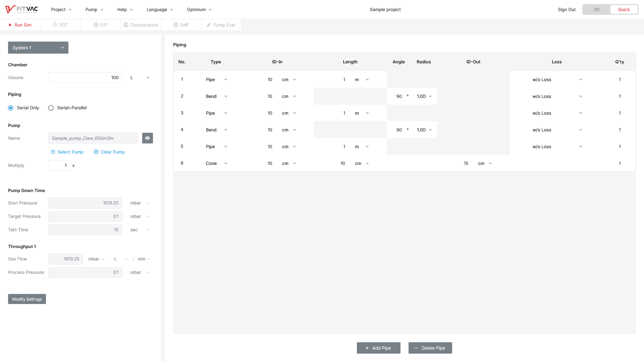Click the pump Name field
The width and height of the screenshot is (644, 362).
[93, 138]
